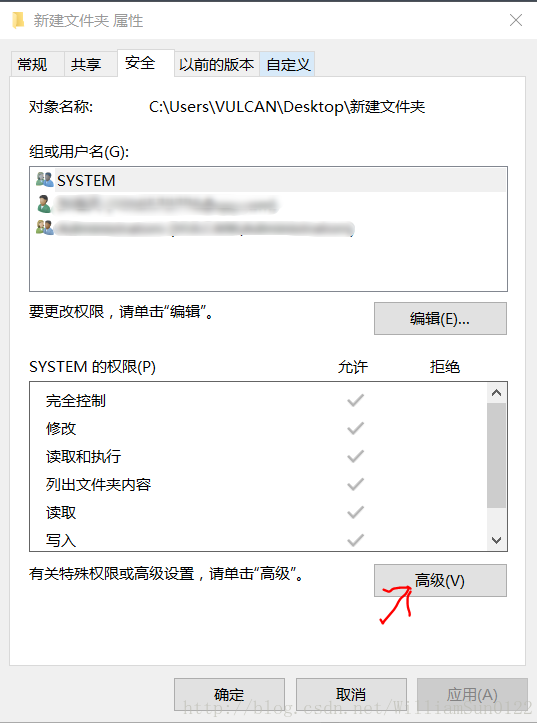This screenshot has height=723, width=537.
Task: Open the 自定义 tab
Action: (288, 64)
